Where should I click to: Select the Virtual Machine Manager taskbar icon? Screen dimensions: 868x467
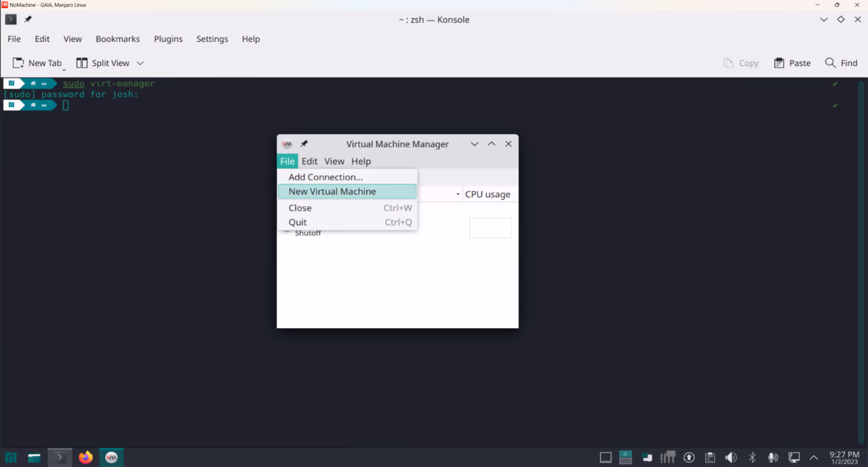pos(111,457)
